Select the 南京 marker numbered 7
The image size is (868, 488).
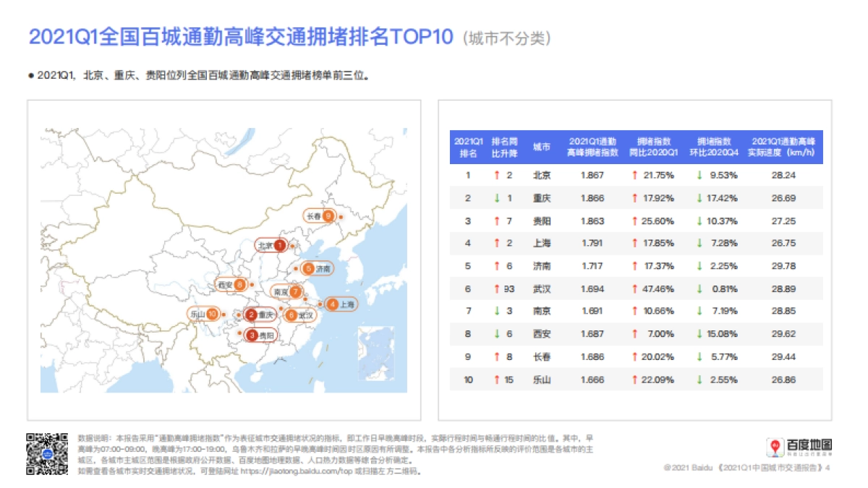[x=294, y=292]
